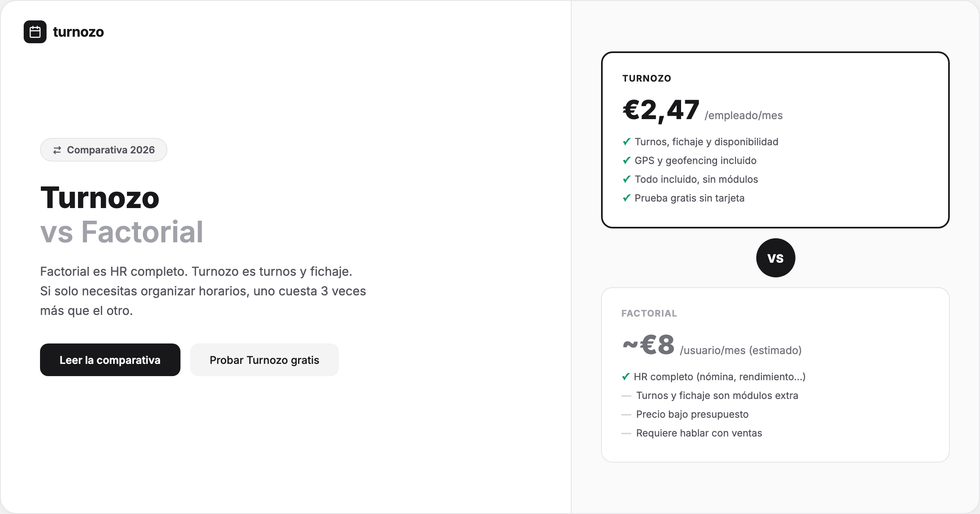Select the FACTORIAL card header label

(649, 313)
